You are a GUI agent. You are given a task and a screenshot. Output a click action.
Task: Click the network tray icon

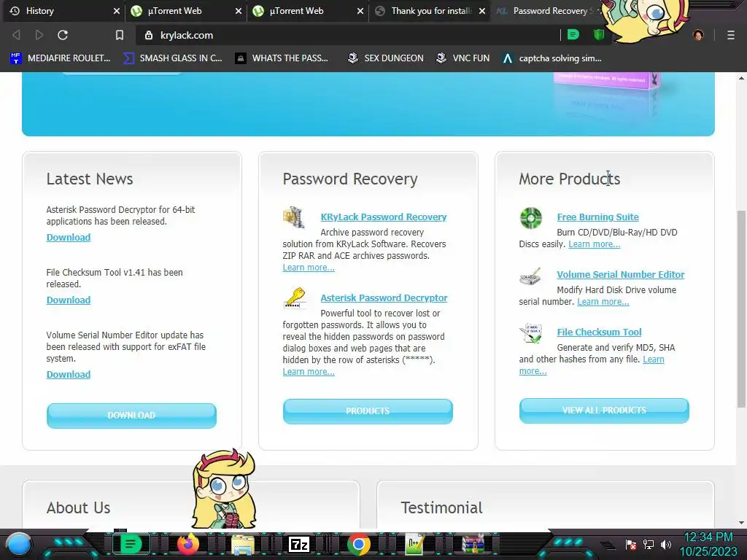[x=649, y=544]
